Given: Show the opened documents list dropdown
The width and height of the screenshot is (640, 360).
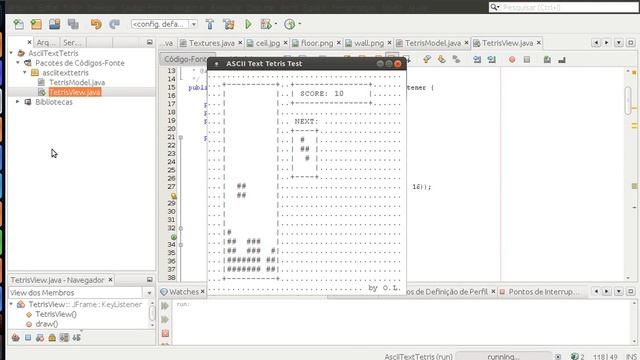Looking at the screenshot, I should pos(619,42).
